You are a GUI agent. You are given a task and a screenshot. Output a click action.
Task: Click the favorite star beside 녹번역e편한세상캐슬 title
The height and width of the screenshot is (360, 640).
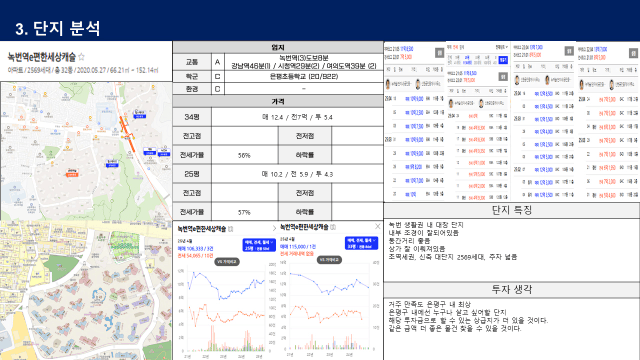[x=81, y=57]
